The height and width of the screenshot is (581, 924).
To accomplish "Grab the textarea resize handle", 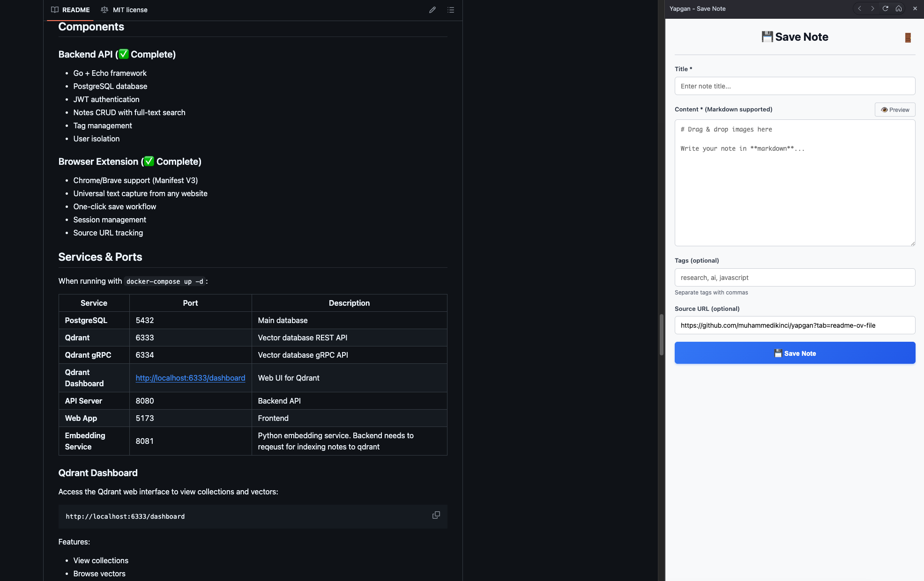I will point(912,243).
